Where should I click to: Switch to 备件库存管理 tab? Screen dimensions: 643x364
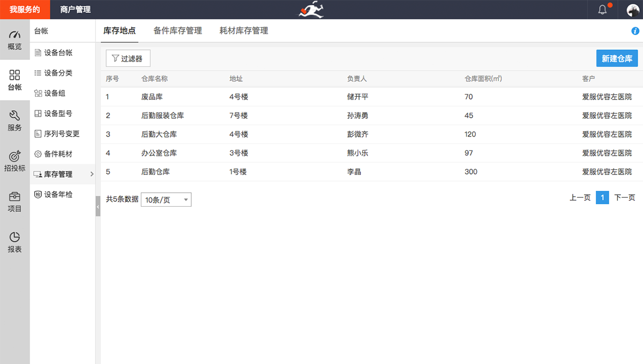[x=177, y=31]
